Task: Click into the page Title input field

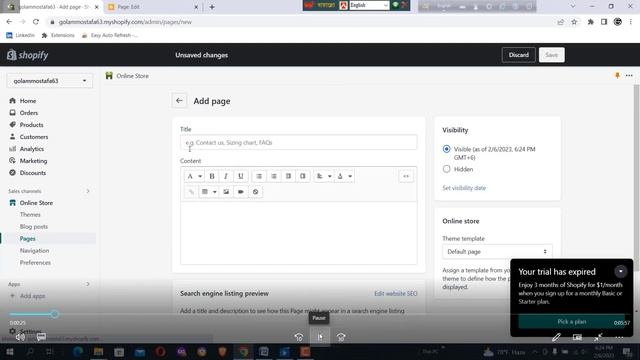Action: point(298,142)
